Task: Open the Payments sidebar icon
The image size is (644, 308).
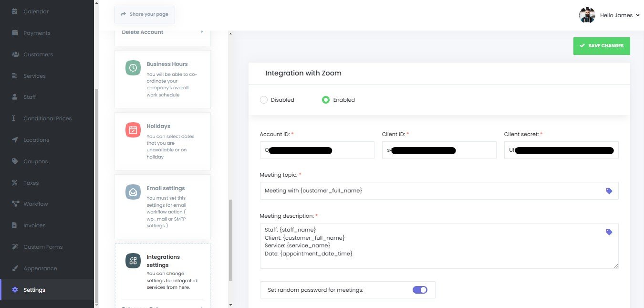Action: (15, 33)
